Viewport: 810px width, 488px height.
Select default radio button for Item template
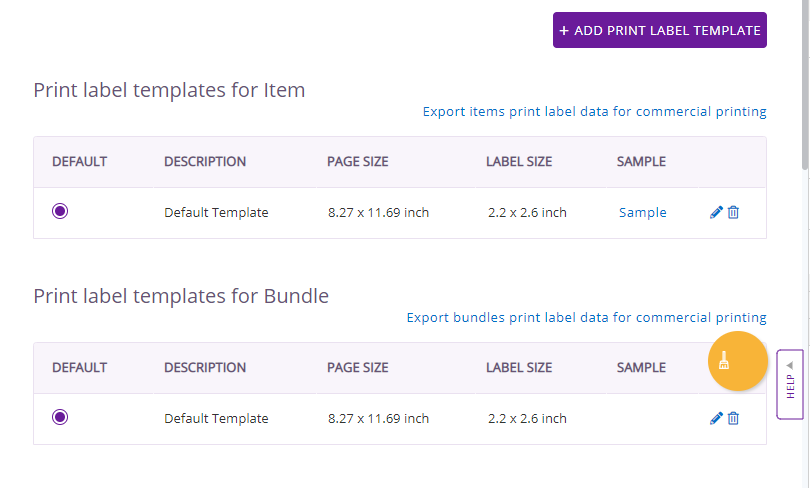pyautogui.click(x=60, y=211)
